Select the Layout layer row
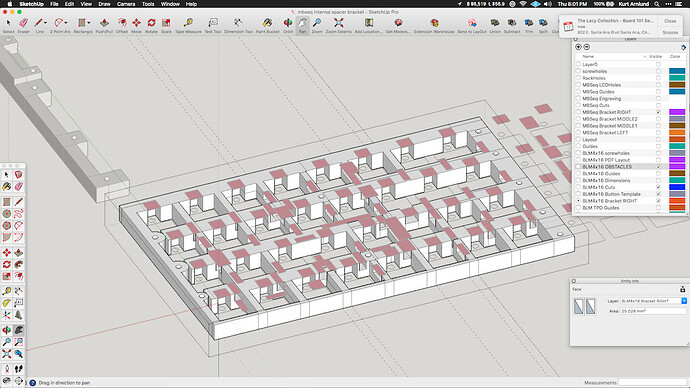This screenshot has height=388, width=690. 629,139
